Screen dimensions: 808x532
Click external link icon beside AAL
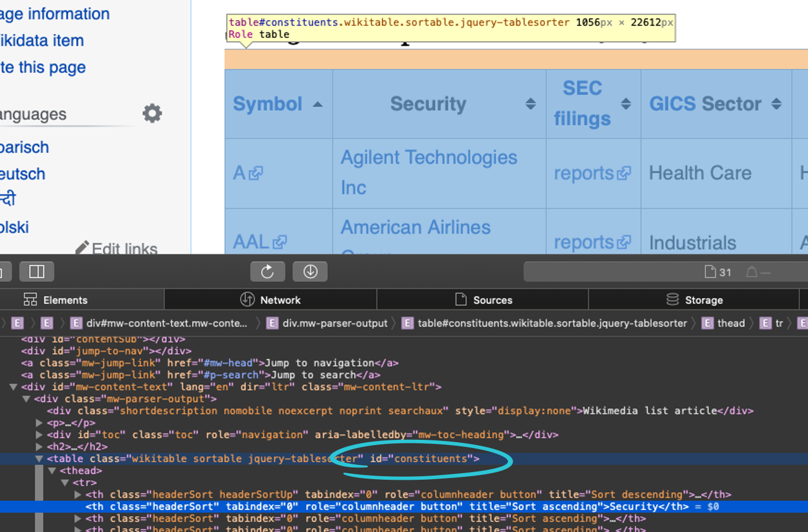280,242
